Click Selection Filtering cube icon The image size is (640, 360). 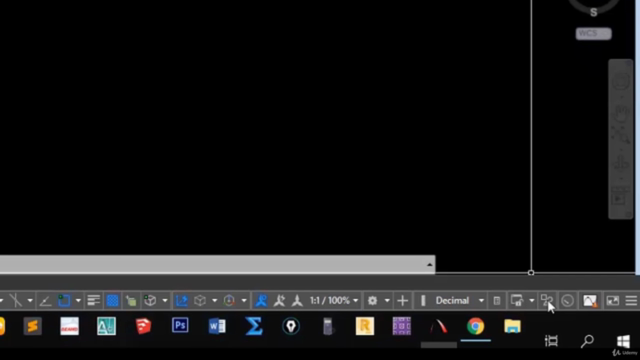[200, 301]
